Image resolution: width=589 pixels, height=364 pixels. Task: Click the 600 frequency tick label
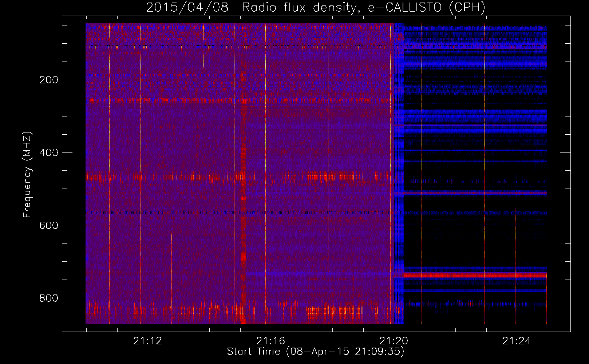(49, 225)
